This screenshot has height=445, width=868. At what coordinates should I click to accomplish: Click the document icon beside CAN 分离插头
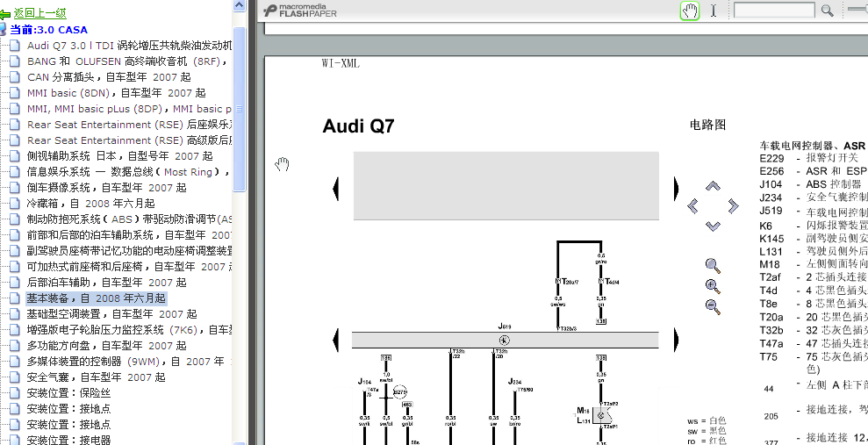[15, 77]
